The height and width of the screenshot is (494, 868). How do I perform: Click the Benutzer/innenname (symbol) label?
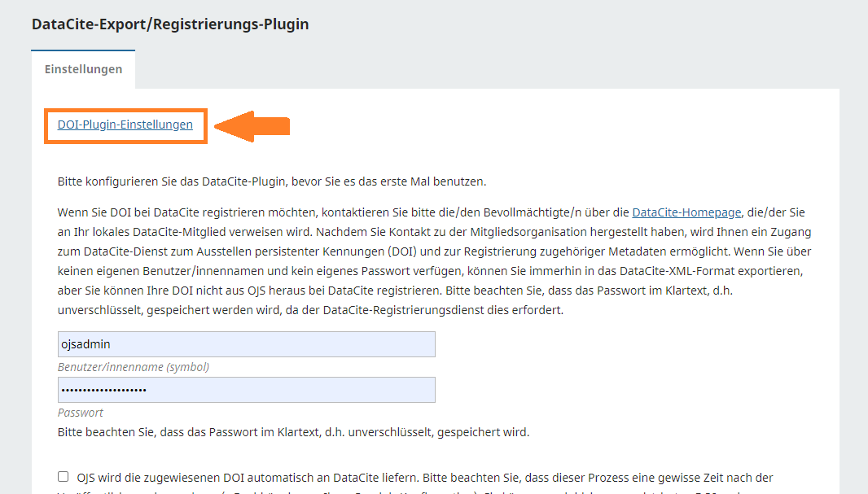(x=133, y=367)
